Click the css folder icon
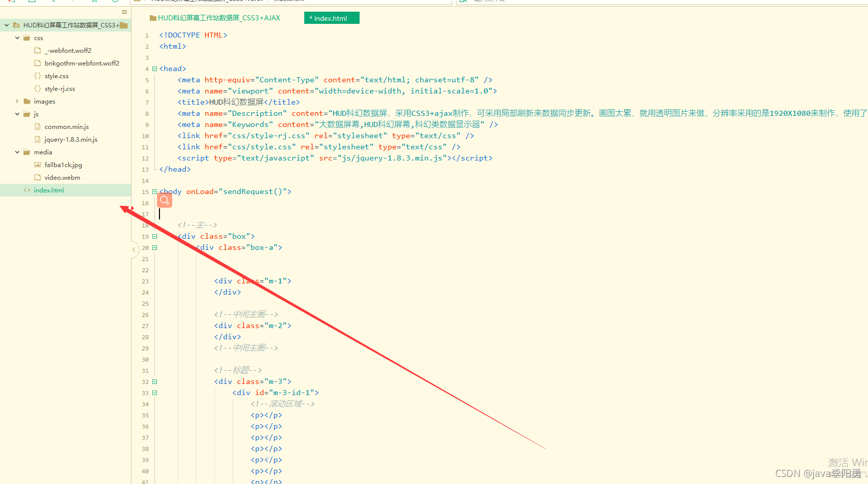 (27, 38)
